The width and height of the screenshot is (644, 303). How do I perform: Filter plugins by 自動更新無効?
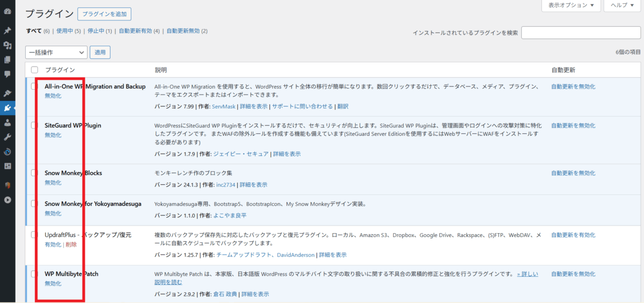(183, 31)
